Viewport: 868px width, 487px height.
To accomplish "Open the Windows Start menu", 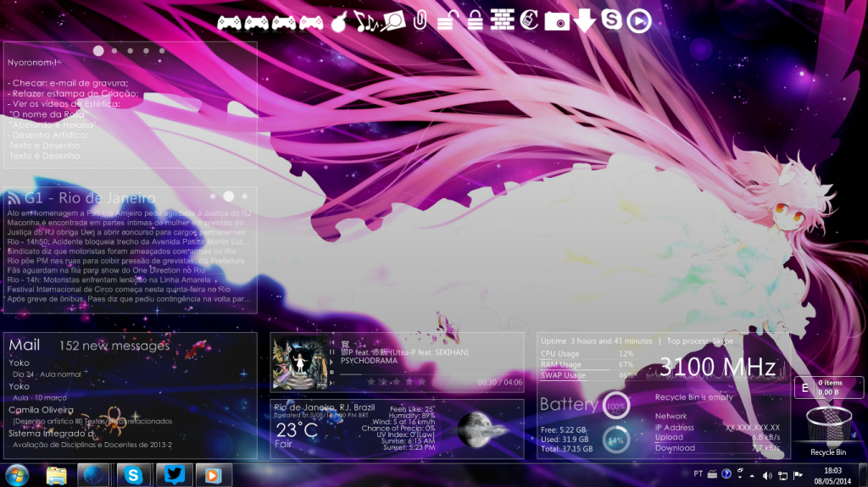I will click(x=16, y=474).
